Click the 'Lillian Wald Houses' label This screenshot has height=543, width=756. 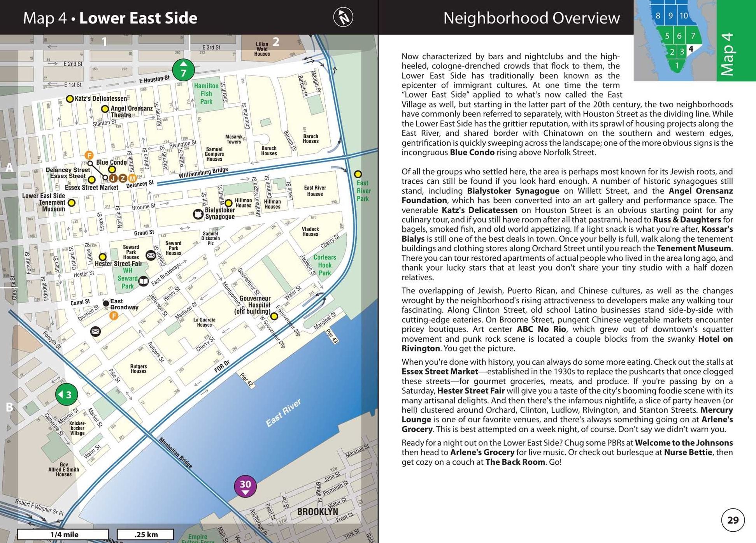262,49
